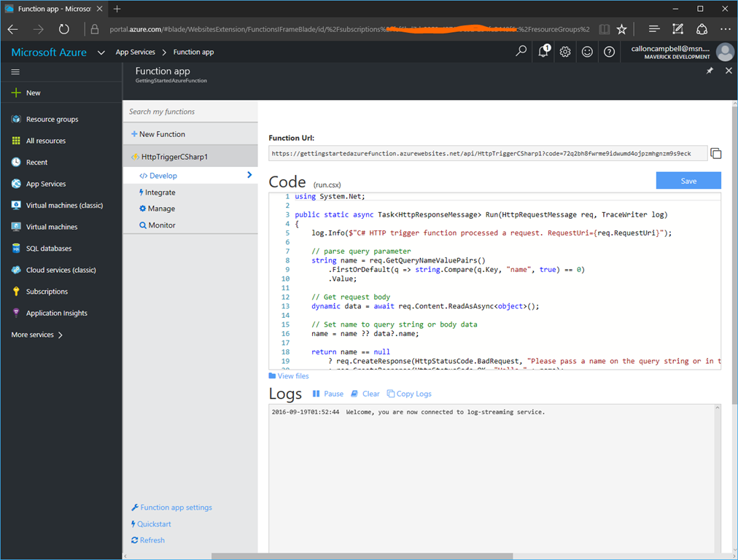Select the Integrate tab
This screenshot has width=738, height=560.
coord(160,192)
